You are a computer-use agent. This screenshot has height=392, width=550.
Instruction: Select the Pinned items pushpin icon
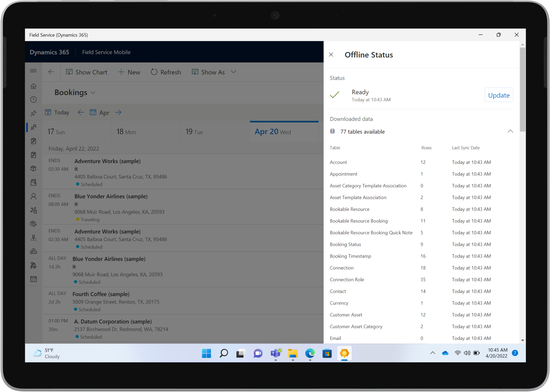click(x=34, y=113)
